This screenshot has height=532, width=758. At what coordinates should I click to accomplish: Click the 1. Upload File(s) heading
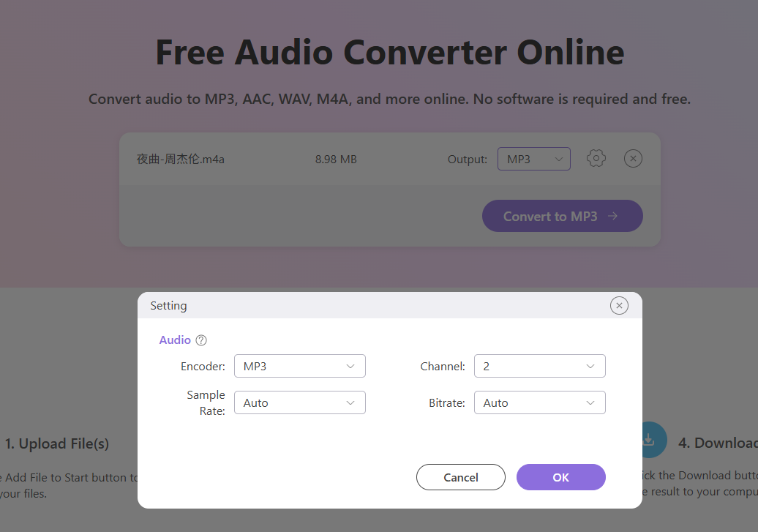click(56, 443)
